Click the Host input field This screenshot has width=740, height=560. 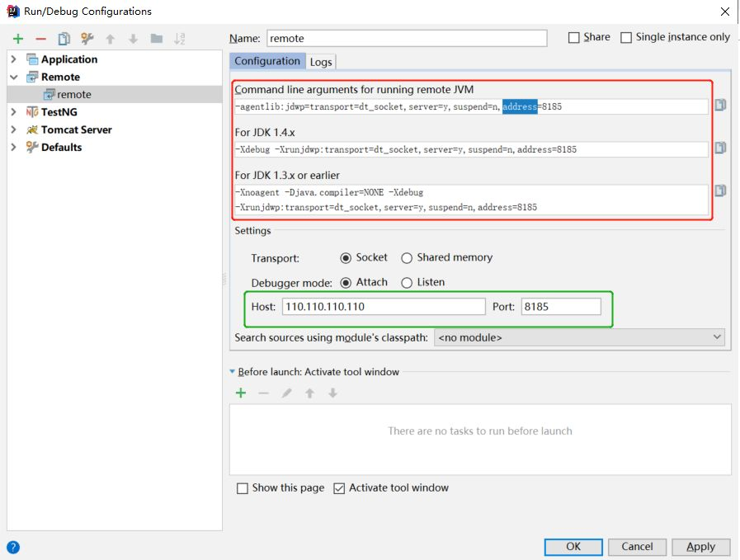[384, 307]
